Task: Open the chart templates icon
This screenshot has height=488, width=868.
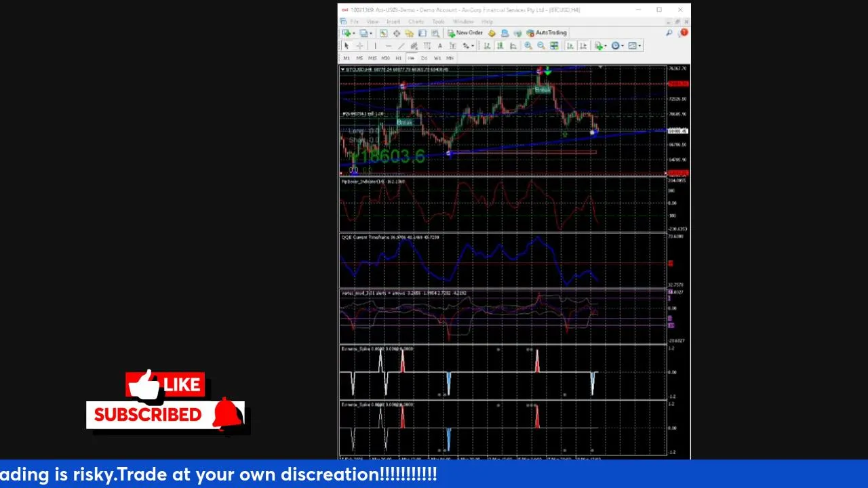Action: tap(632, 45)
